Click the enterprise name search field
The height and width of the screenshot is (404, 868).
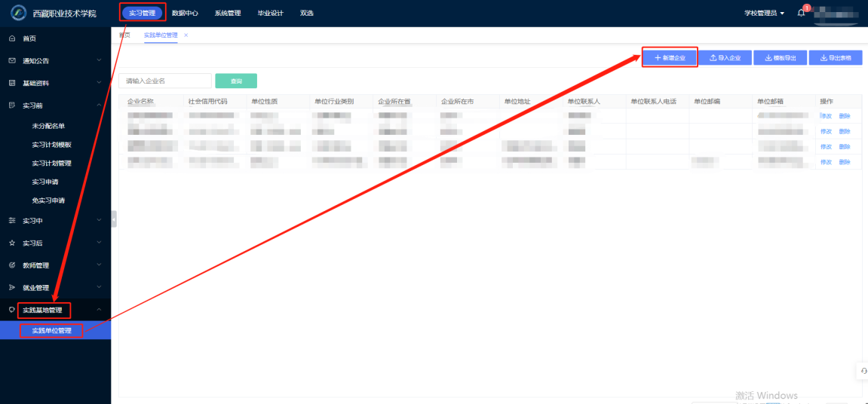[165, 81]
